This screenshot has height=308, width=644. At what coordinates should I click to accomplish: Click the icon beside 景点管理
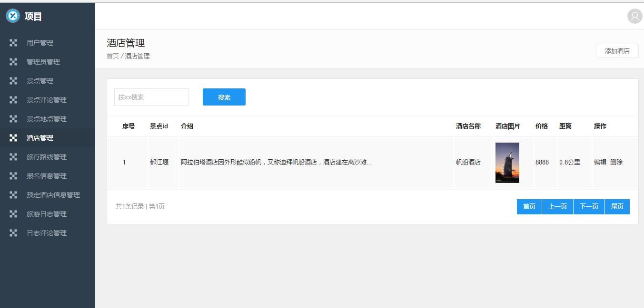click(x=13, y=81)
